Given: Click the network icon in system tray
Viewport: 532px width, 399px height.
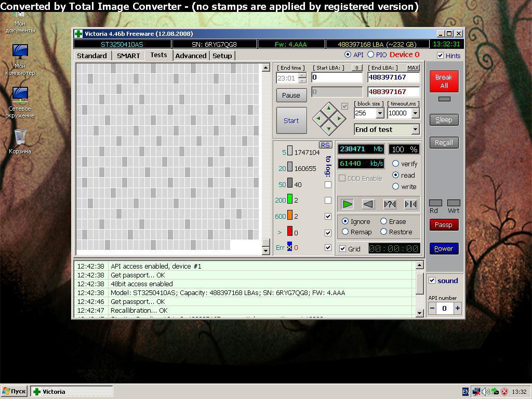Looking at the screenshot, I should tap(476, 392).
